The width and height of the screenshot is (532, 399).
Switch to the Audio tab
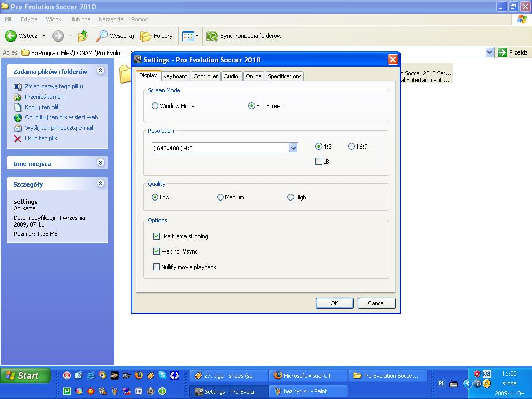point(231,76)
